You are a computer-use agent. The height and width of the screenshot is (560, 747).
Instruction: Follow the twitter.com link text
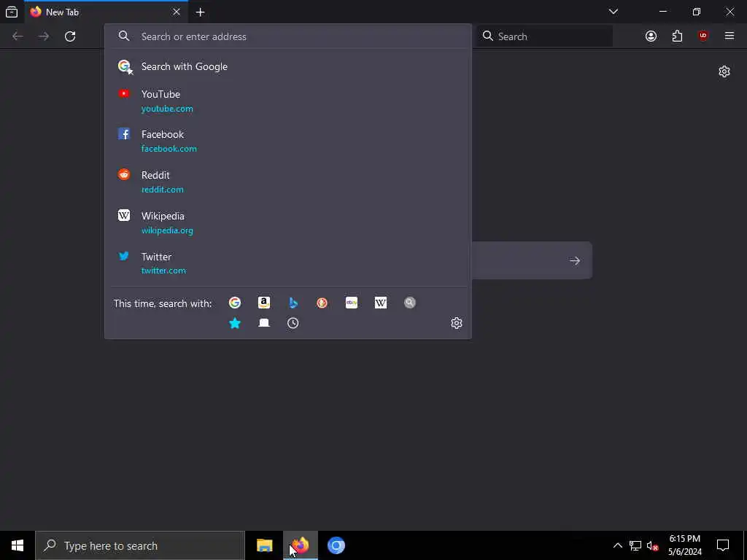[163, 271]
